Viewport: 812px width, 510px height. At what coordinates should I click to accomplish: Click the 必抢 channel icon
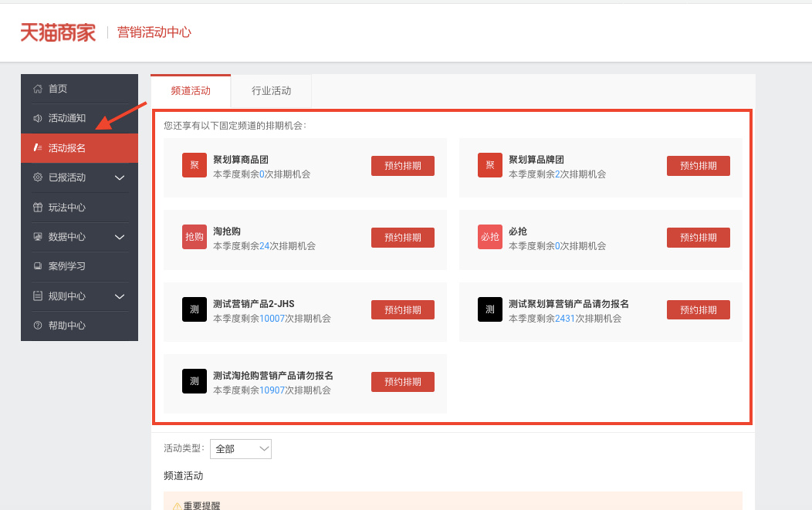[490, 237]
